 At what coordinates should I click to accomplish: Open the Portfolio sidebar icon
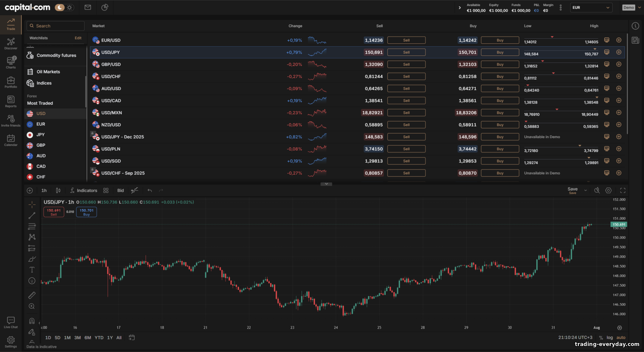tap(11, 82)
